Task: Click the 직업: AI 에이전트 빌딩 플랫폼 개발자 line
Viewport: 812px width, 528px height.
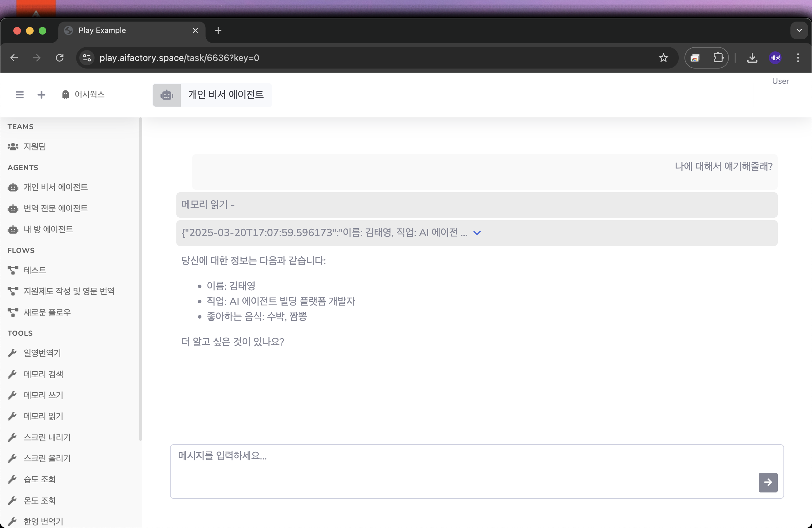Action: 281,301
